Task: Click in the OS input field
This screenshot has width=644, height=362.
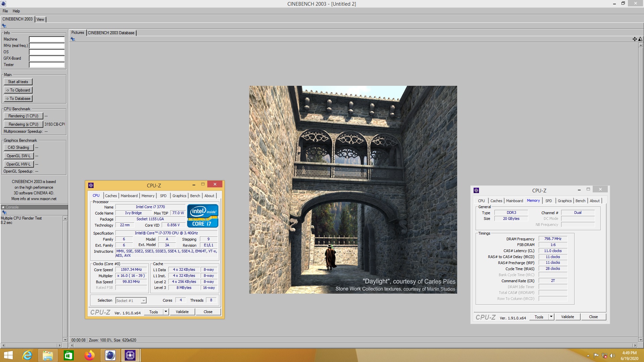Action: pos(47,52)
